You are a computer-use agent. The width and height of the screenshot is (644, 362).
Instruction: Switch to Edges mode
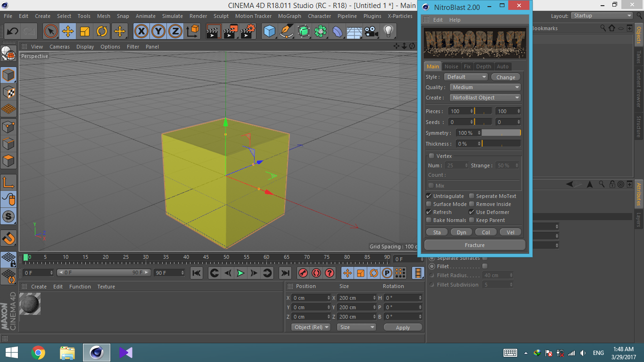pyautogui.click(x=8, y=143)
